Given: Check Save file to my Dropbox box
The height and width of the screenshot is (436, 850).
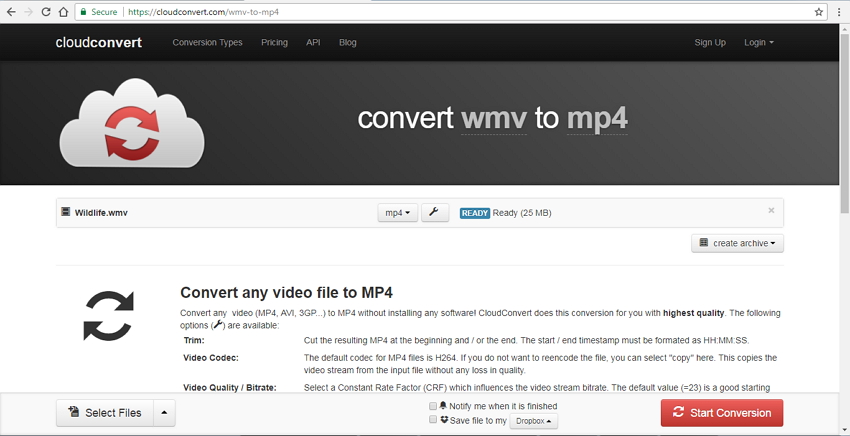Looking at the screenshot, I should click(x=433, y=419).
